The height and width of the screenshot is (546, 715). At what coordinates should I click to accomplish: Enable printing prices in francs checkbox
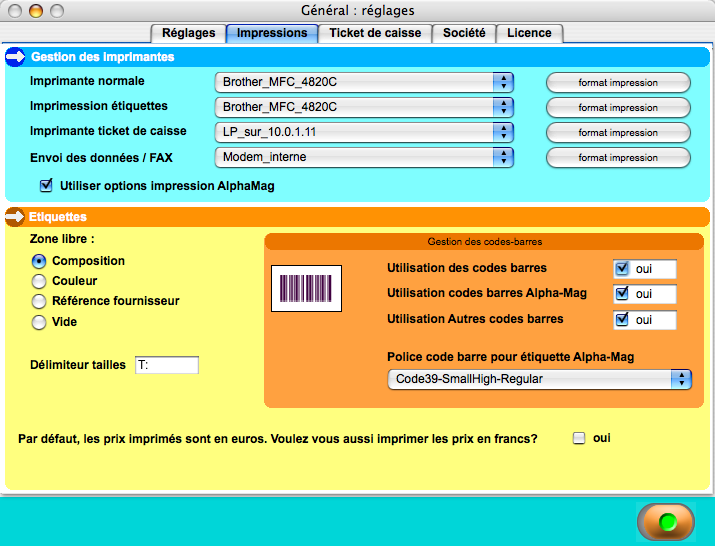coord(579,438)
